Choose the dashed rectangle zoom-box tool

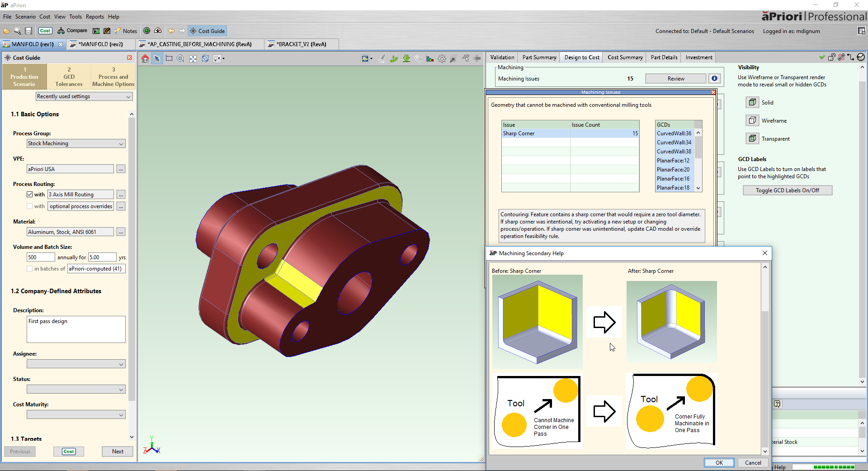[x=169, y=58]
